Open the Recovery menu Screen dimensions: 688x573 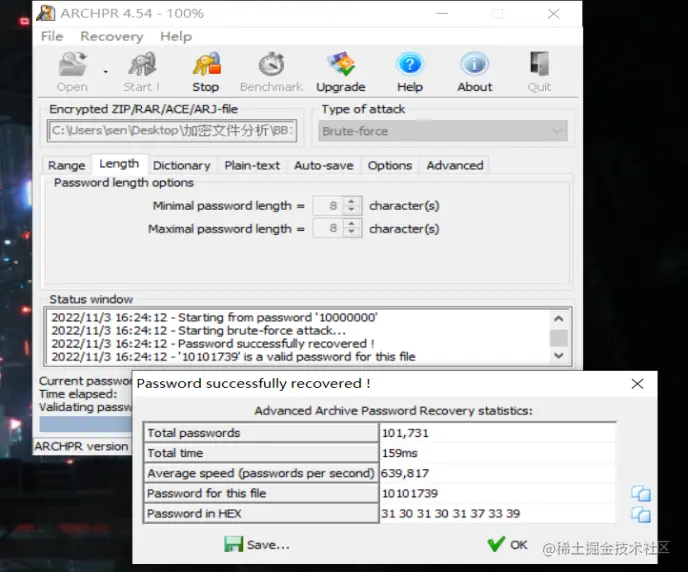pyautogui.click(x=111, y=36)
